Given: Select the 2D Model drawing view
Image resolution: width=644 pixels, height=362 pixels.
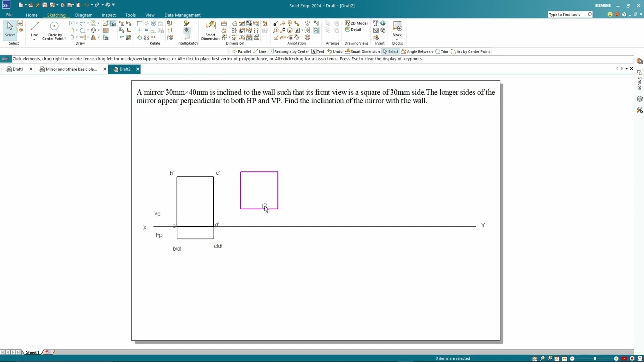Looking at the screenshot, I should coord(356,23).
